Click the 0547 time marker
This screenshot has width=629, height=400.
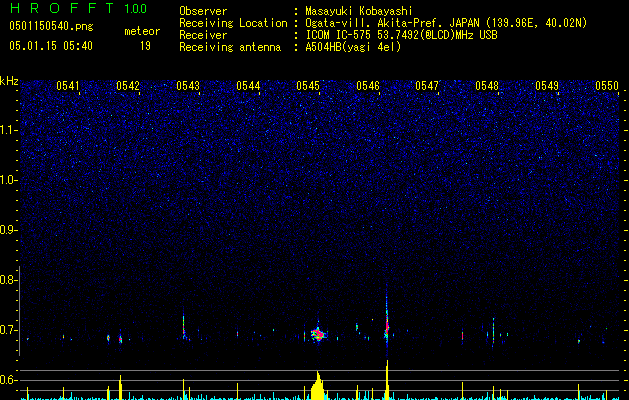[x=427, y=85]
